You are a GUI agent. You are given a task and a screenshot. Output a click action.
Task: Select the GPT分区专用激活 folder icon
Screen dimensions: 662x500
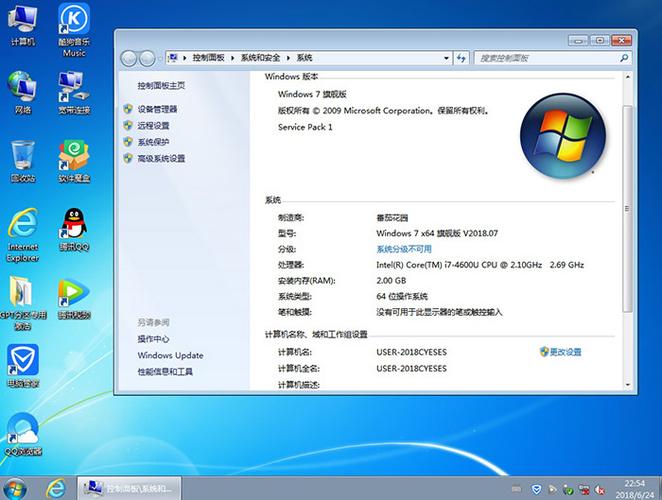(x=22, y=303)
